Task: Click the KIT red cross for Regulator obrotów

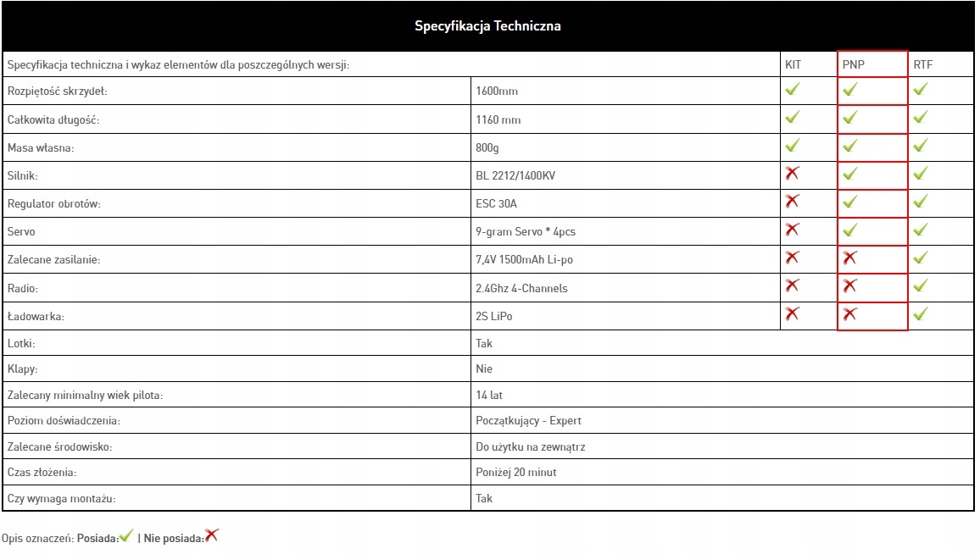Action: 793,202
